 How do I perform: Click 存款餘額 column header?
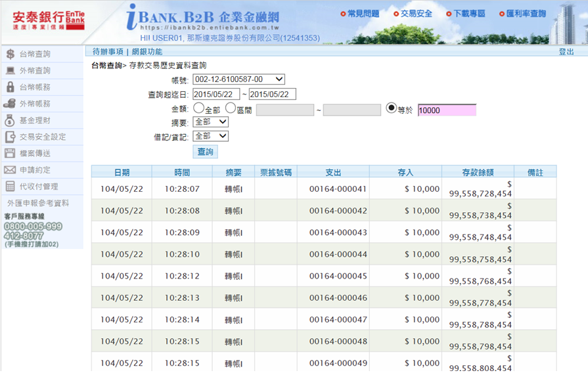(478, 172)
